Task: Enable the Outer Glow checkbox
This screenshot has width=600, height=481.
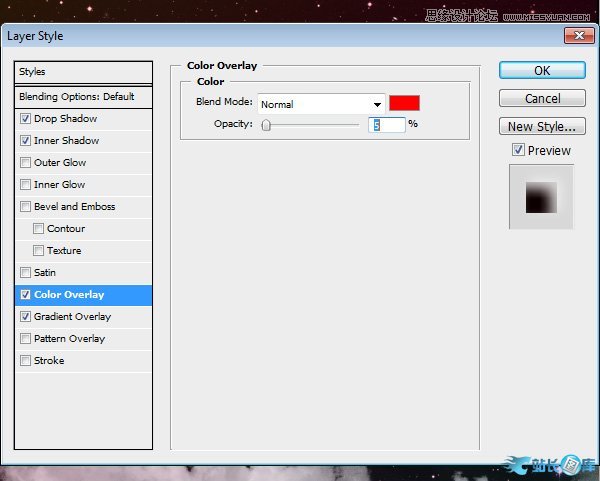Action: click(25, 163)
